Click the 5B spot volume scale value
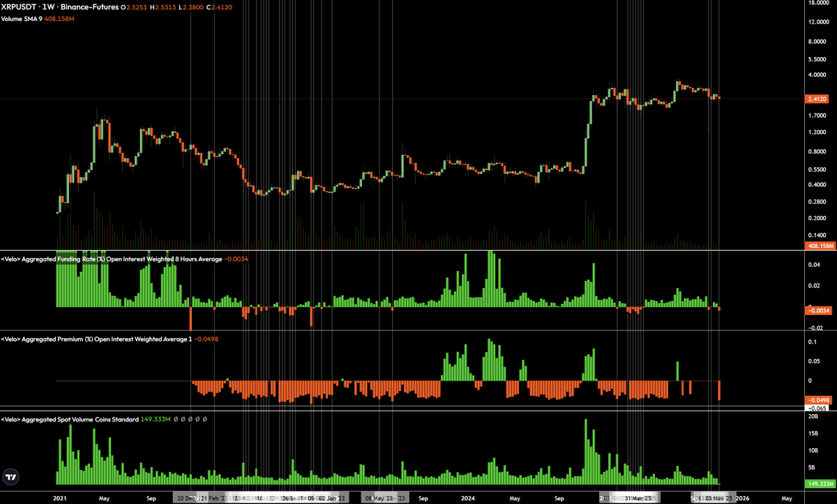 click(x=812, y=468)
